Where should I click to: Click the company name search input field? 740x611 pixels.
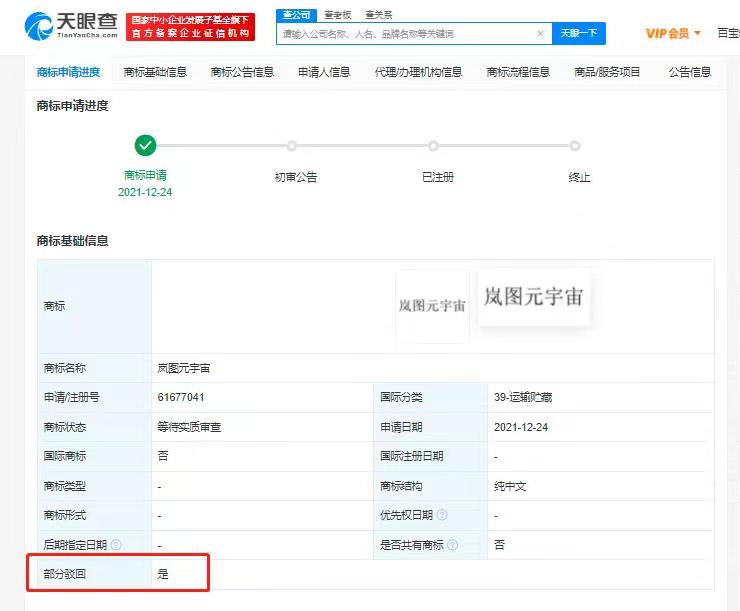tap(405, 33)
